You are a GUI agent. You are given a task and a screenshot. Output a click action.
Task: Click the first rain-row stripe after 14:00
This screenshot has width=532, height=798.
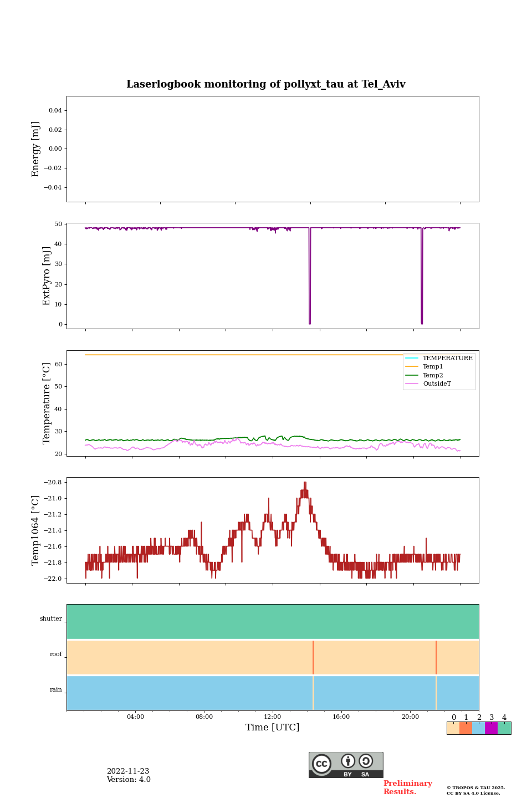314,693
